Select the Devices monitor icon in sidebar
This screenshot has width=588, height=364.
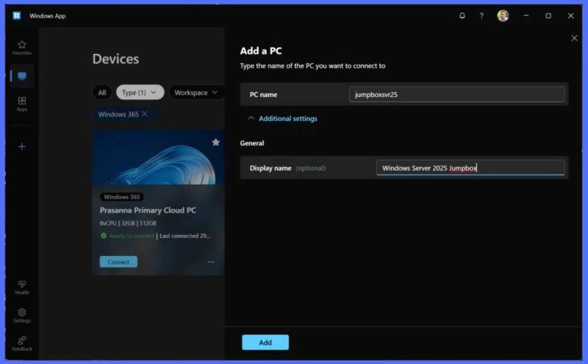(x=22, y=76)
